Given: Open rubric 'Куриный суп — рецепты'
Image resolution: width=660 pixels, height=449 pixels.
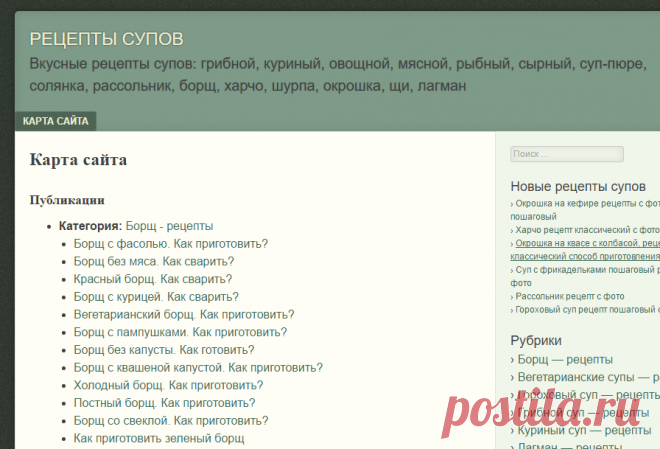Looking at the screenshot, I should [584, 430].
